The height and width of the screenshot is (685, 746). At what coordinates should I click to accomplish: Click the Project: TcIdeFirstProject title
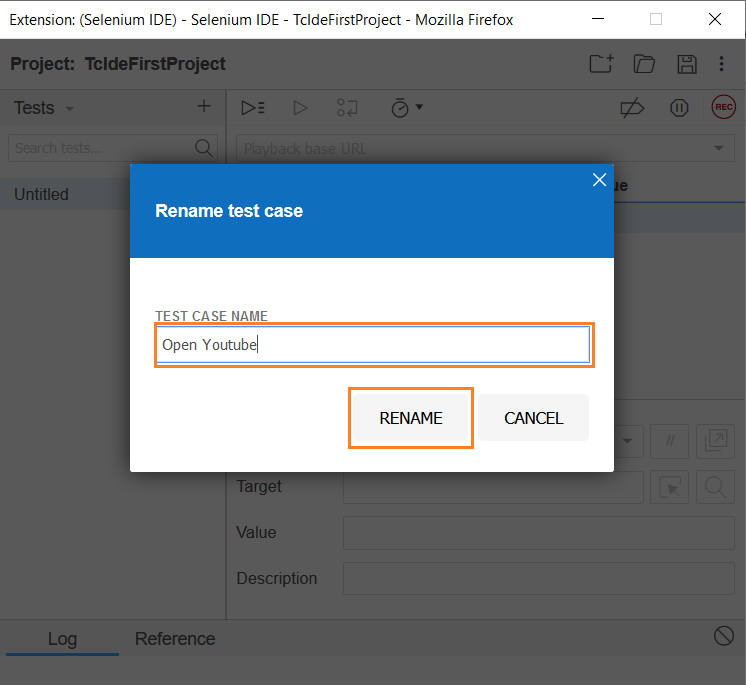[118, 64]
